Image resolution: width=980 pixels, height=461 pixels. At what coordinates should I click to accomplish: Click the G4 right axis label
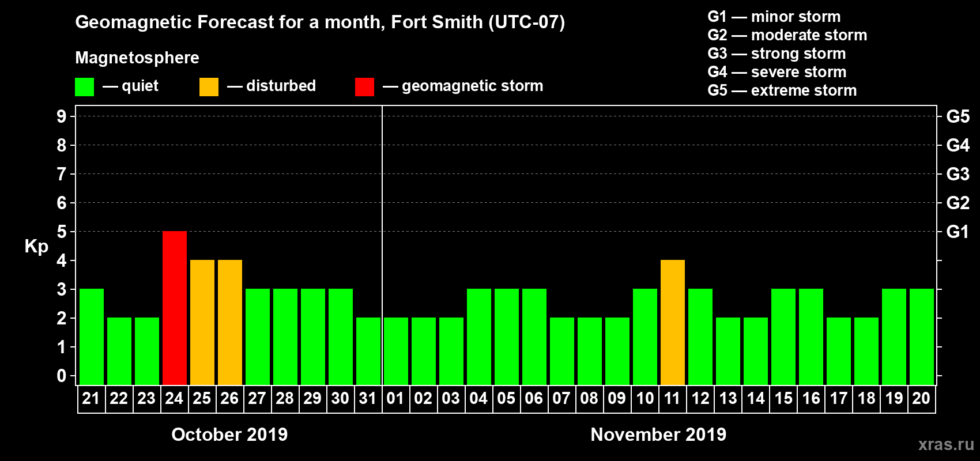click(958, 145)
